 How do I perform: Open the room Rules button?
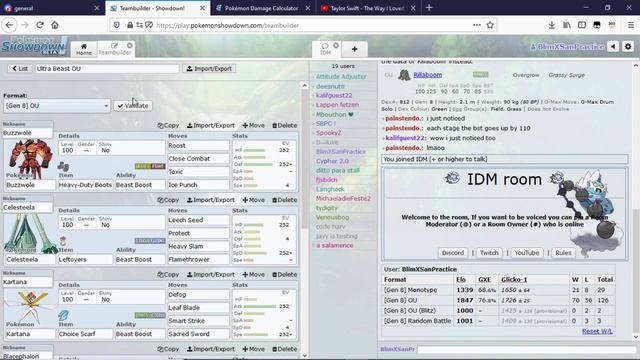pos(563,253)
